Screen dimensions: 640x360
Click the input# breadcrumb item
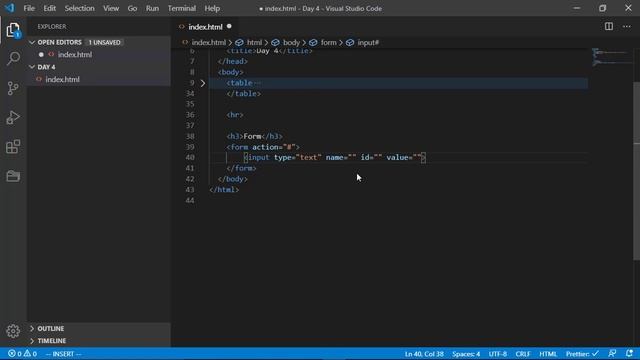[x=368, y=42]
